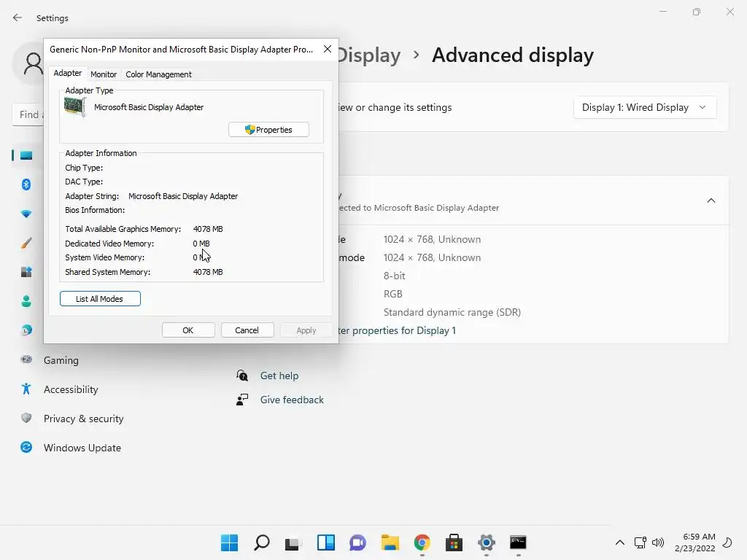Switch to the Color Management tab
This screenshot has height=560, width=747.
[x=158, y=74]
